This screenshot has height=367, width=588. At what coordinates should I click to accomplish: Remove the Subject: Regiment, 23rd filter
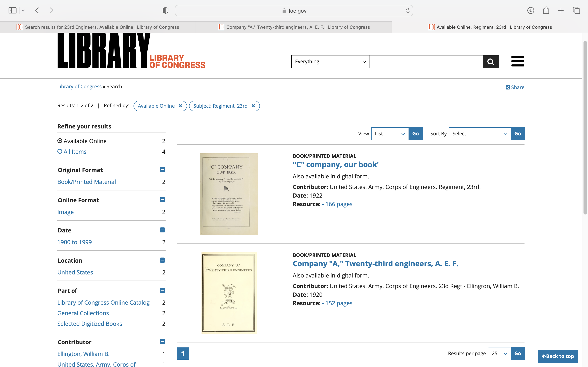(253, 106)
